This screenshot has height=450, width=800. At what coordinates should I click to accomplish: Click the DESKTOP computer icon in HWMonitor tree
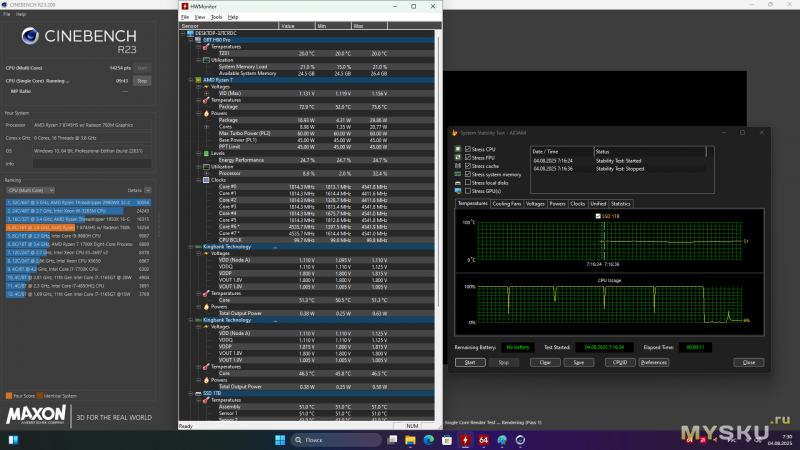pos(191,33)
